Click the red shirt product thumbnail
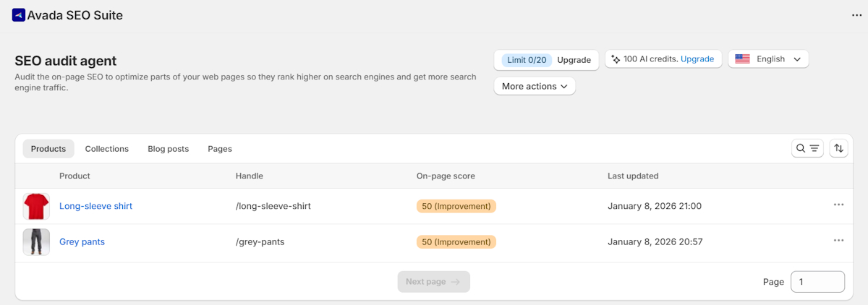Image resolution: width=868 pixels, height=305 pixels. point(36,206)
